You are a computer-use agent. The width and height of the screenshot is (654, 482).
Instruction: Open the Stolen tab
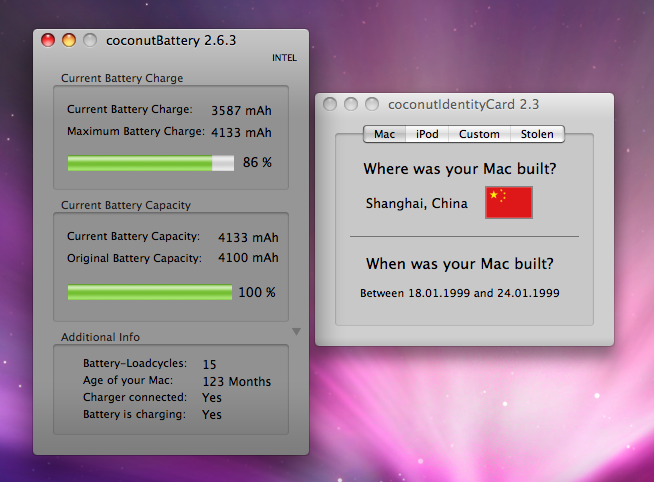click(537, 134)
